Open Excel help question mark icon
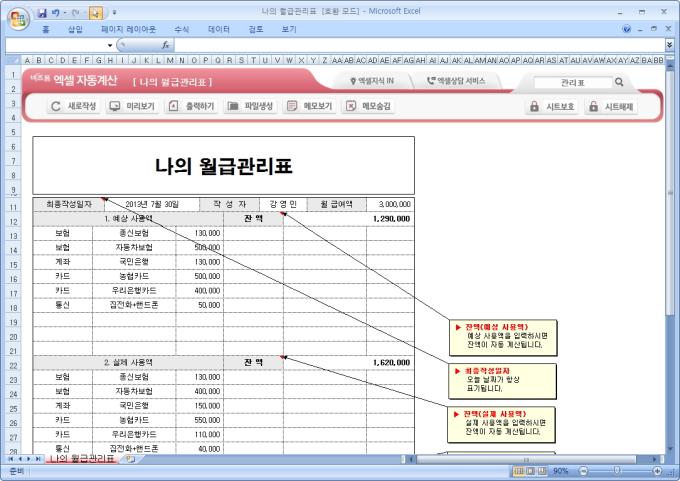 point(627,29)
